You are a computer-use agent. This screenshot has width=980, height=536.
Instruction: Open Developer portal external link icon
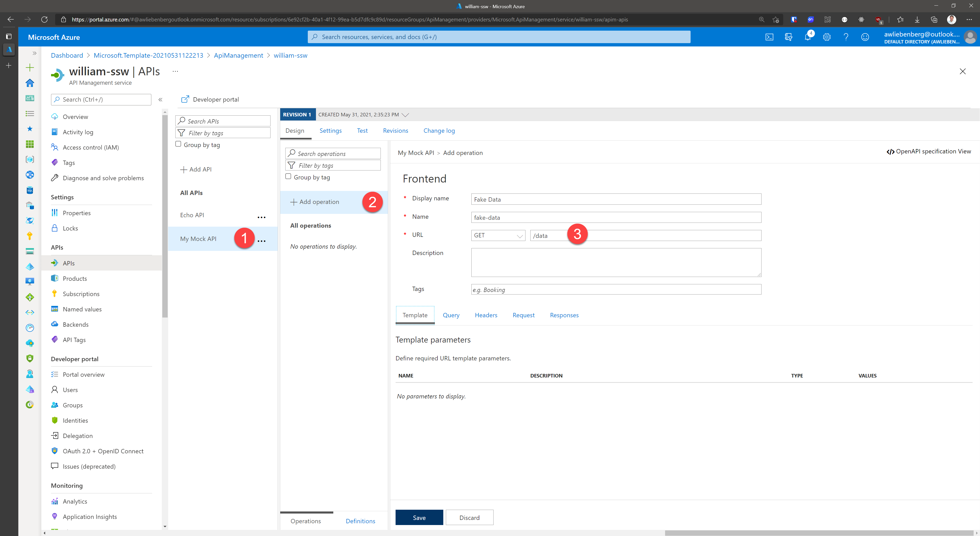185,99
